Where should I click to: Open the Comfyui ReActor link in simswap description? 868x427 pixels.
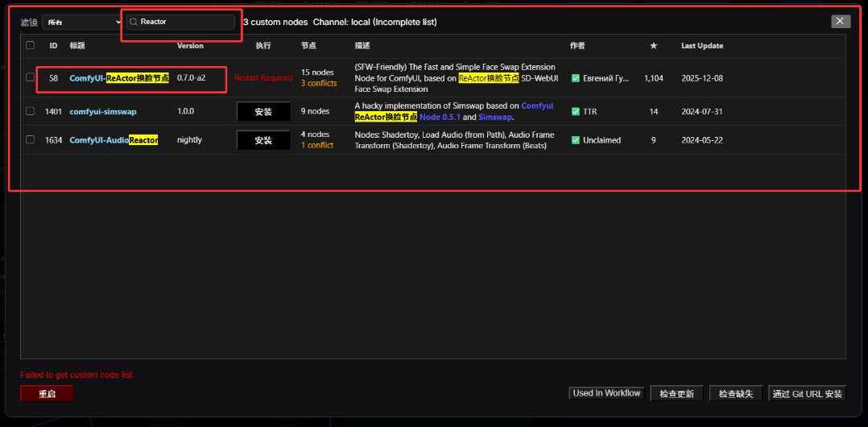pyautogui.click(x=454, y=111)
